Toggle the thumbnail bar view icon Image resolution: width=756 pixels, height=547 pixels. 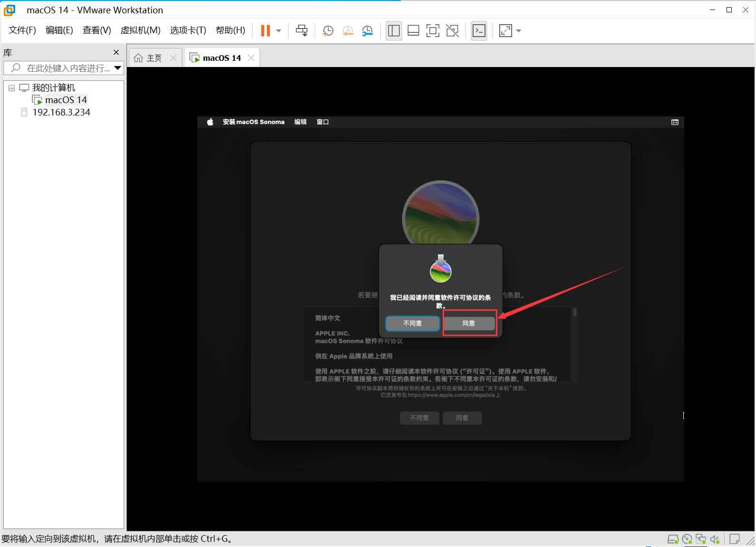click(x=413, y=31)
